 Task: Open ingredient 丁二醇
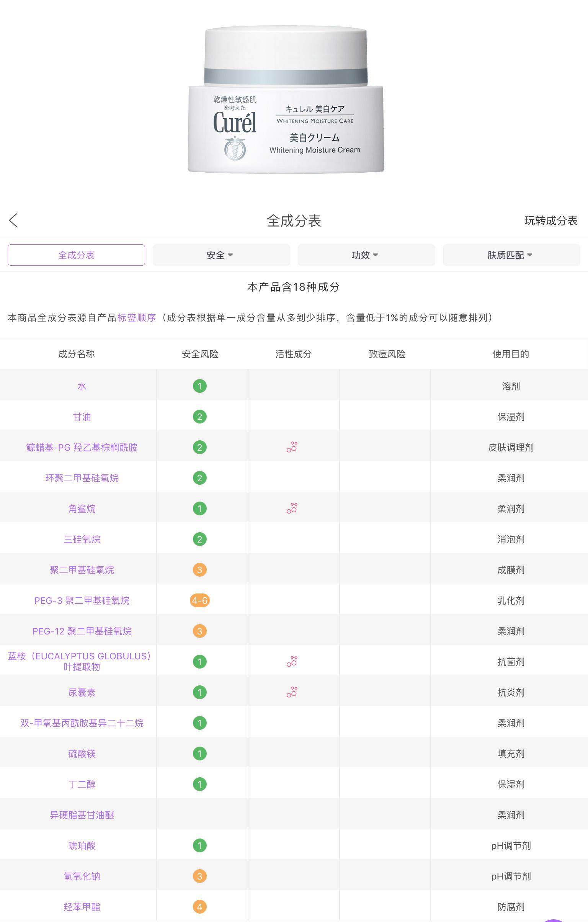click(82, 784)
